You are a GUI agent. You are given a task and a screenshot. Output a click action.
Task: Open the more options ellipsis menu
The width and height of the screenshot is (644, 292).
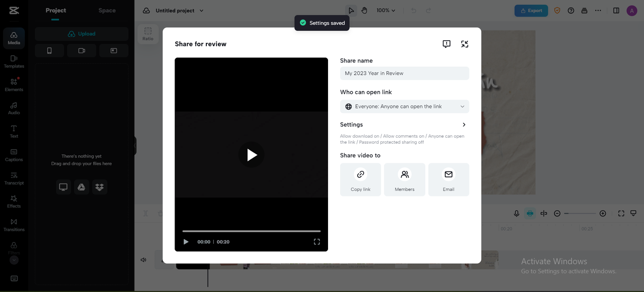[x=598, y=11]
